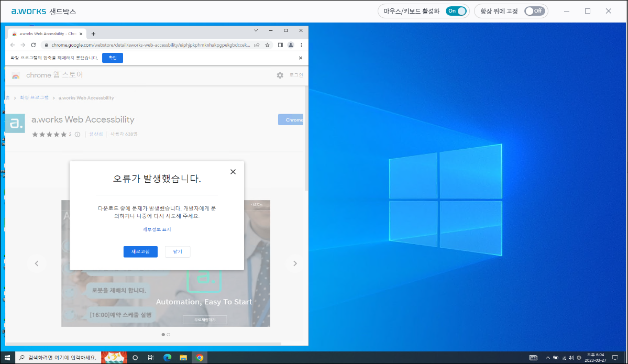628x364 pixels.
Task: Open the Chrome tab search dropdown
Action: click(x=256, y=30)
